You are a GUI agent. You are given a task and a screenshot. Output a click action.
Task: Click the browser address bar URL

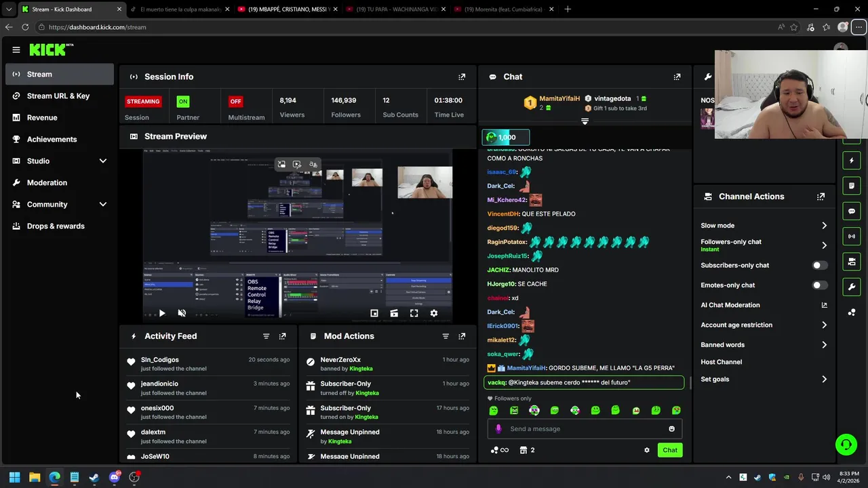point(98,27)
